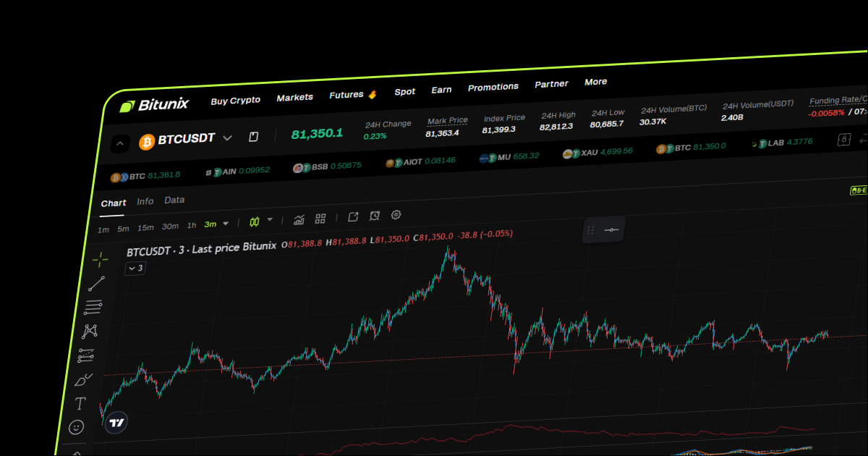Click the 24H Low value 80,685.7
The width and height of the screenshot is (868, 456).
607,124
